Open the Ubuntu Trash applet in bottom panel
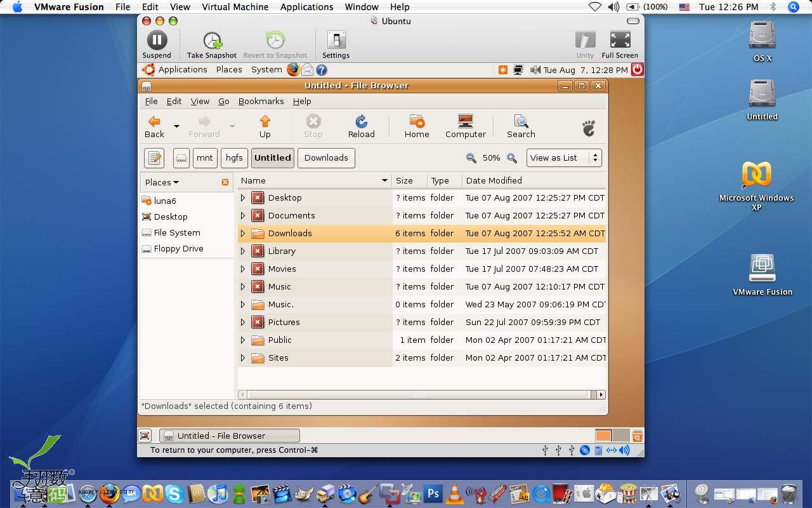The width and height of the screenshot is (812, 508). click(x=638, y=436)
